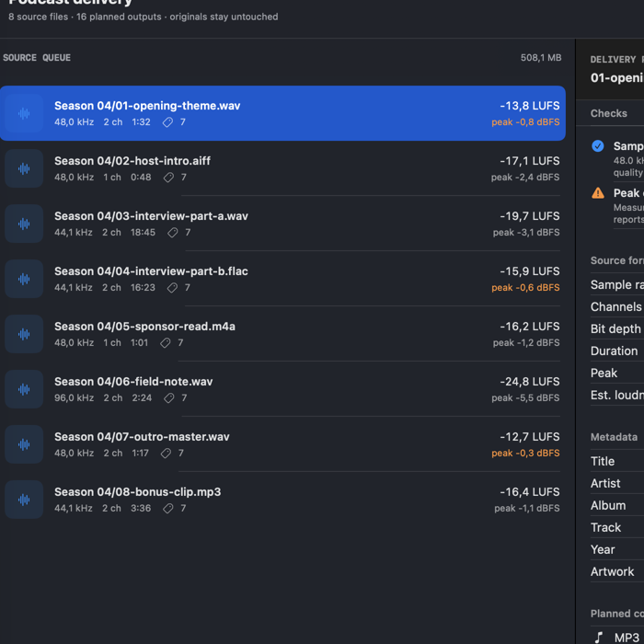
Task: Click the Title metadata label
Action: click(603, 461)
